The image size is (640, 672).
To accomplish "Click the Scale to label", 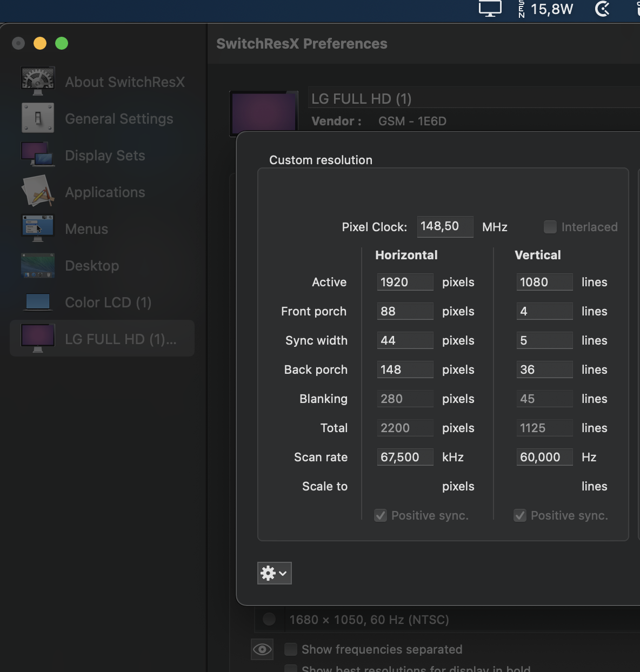I will [325, 486].
